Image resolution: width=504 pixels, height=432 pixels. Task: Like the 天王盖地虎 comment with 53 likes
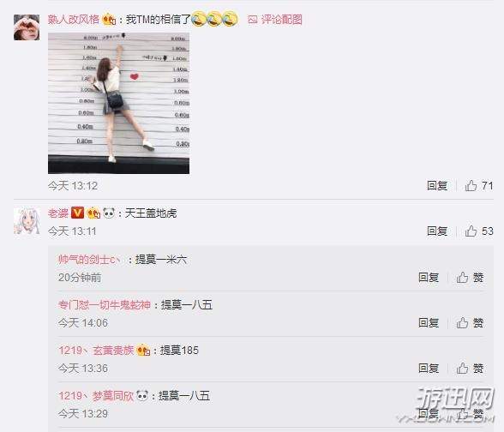[x=478, y=231]
